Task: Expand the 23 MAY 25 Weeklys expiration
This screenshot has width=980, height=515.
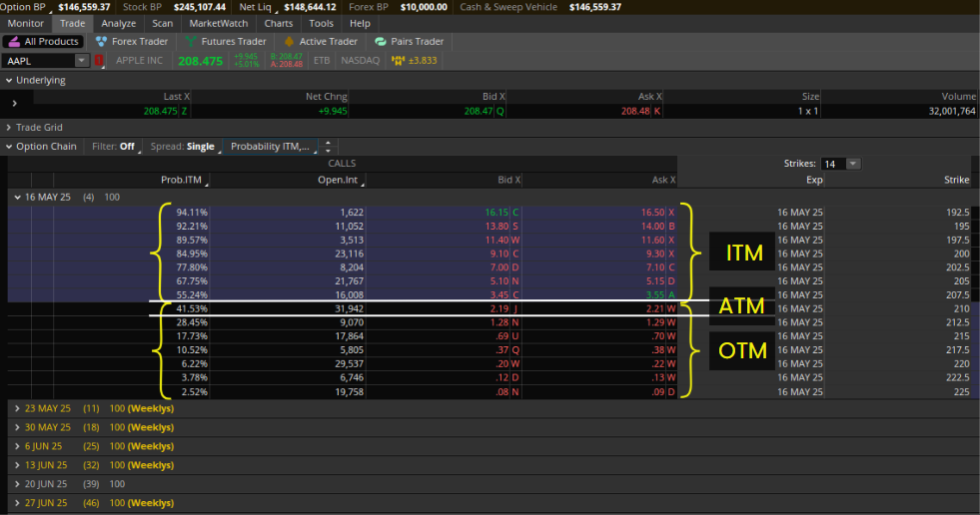Action: coord(18,409)
